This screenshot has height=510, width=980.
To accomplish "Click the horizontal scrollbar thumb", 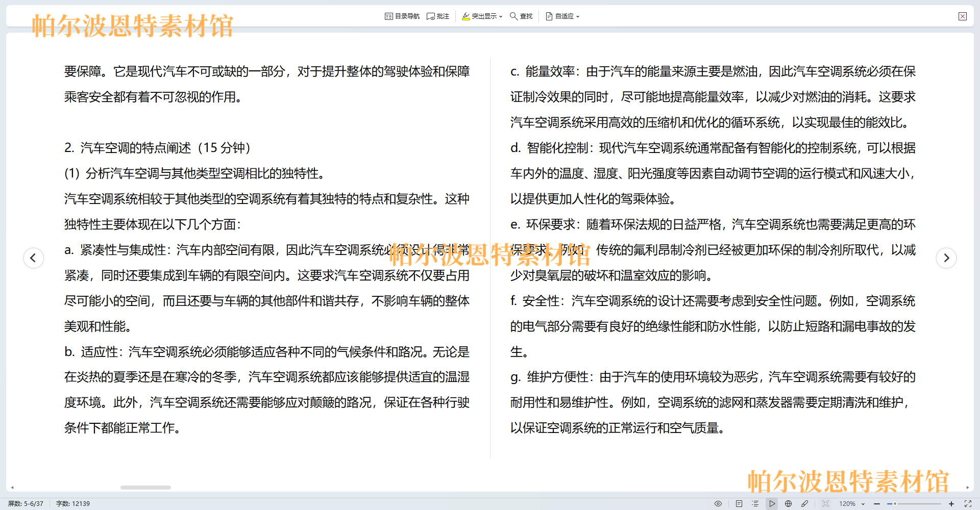I will pos(145,488).
